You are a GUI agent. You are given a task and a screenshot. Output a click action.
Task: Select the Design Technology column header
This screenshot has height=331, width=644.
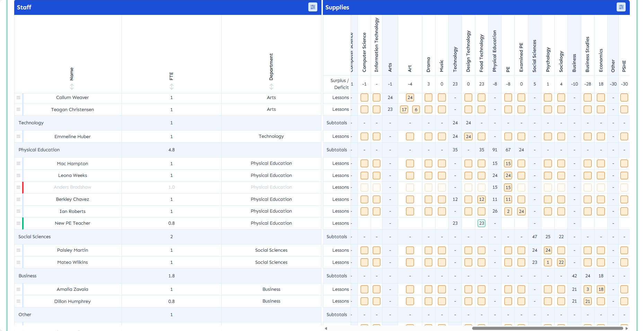point(468,51)
